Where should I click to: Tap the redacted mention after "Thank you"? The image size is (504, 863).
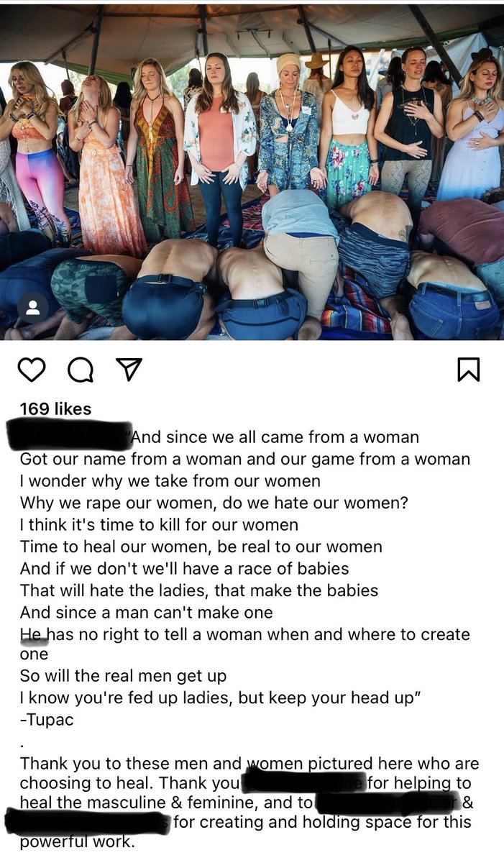pos(306,782)
